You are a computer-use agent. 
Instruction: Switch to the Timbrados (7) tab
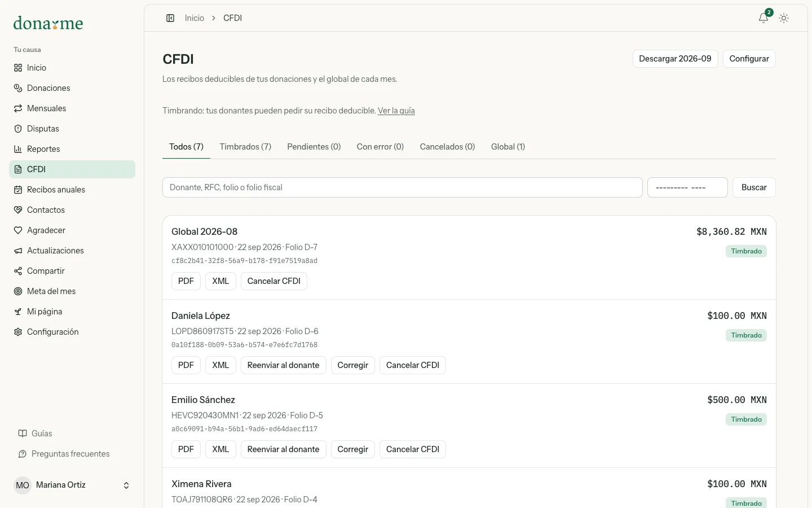pos(245,147)
